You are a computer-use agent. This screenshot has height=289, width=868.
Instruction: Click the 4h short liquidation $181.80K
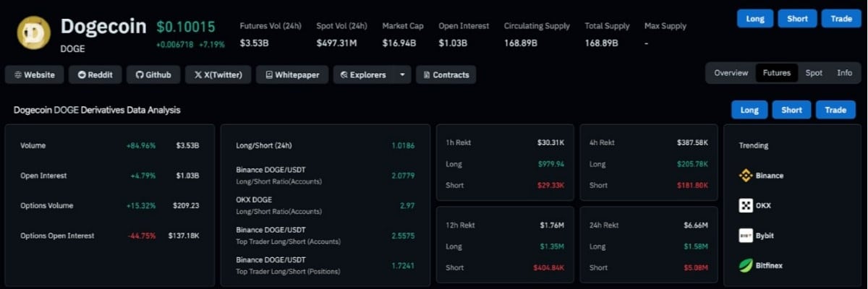[692, 185]
